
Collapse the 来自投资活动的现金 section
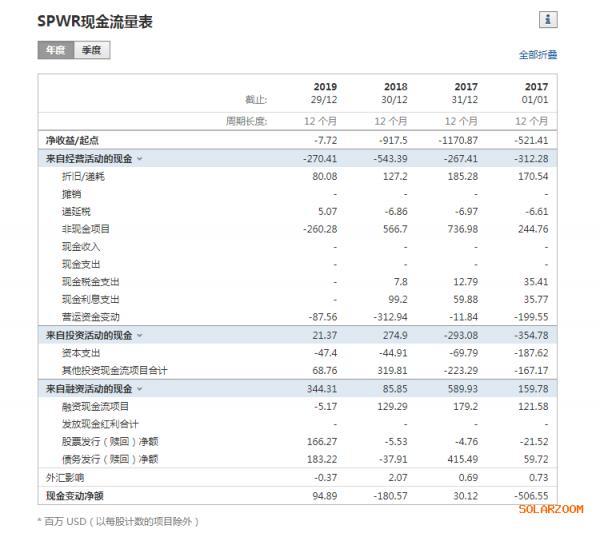[140, 335]
